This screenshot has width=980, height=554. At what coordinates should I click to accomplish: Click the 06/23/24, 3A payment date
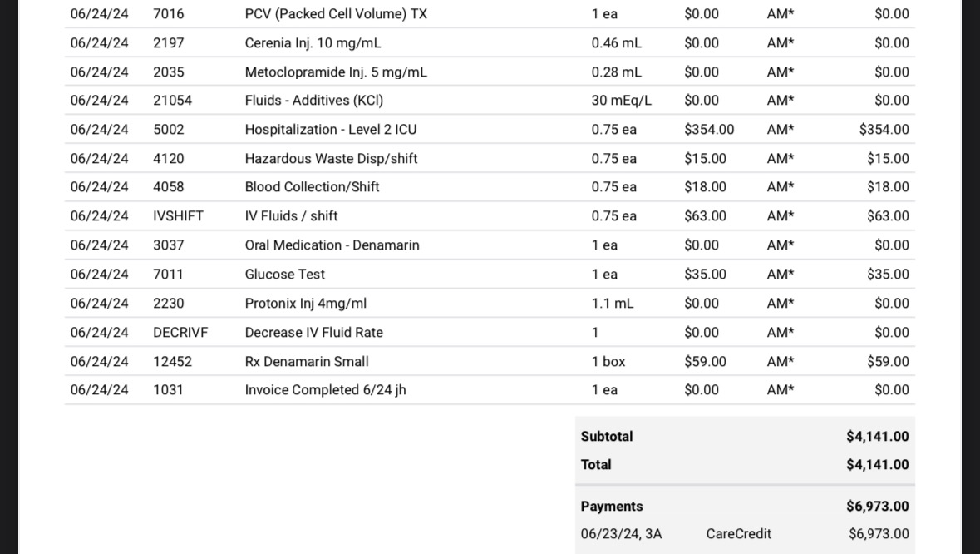[x=621, y=534]
